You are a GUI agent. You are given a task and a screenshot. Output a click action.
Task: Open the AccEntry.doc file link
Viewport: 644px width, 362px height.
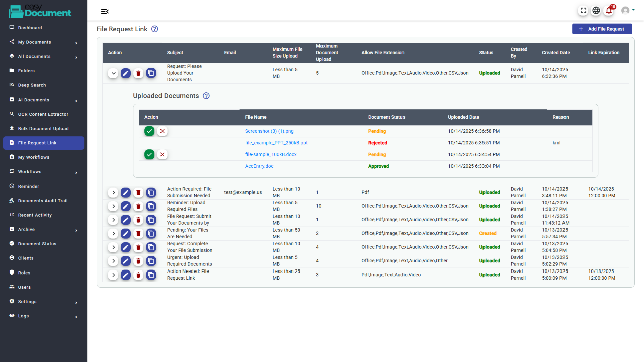point(259,166)
